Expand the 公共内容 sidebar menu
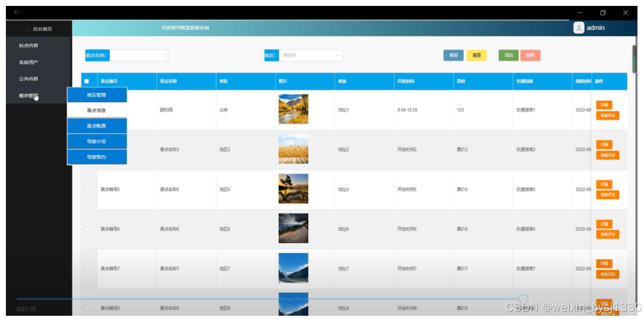The width and height of the screenshot is (644, 319). 28,79
